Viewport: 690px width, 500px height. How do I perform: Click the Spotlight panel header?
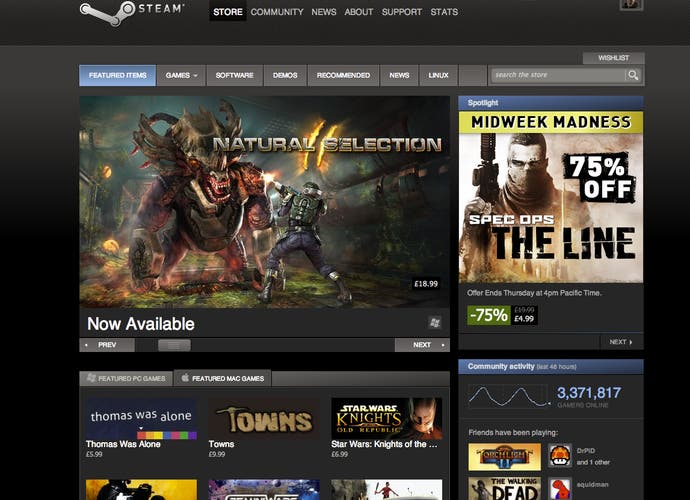click(x=551, y=103)
